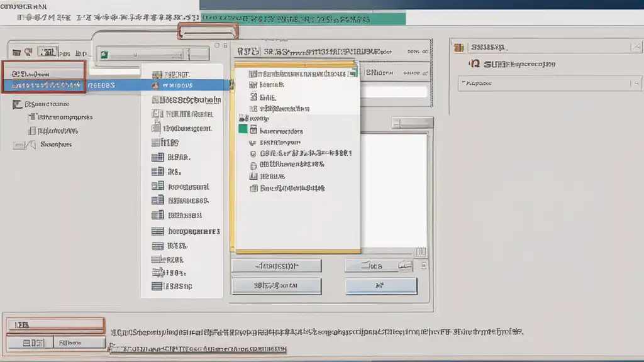Click the green icon at the slider's left end
The height and width of the screenshot is (362, 644).
(104, 55)
